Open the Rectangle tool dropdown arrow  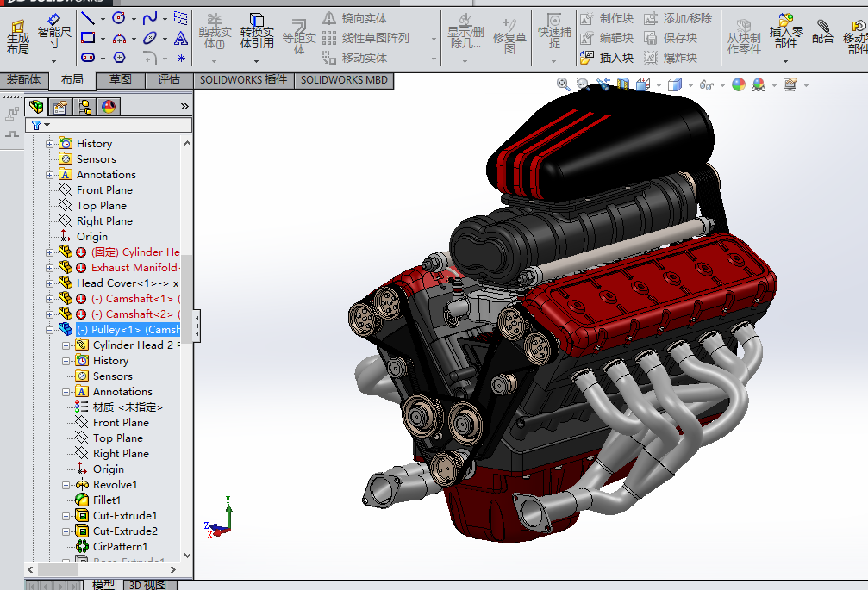(x=103, y=39)
